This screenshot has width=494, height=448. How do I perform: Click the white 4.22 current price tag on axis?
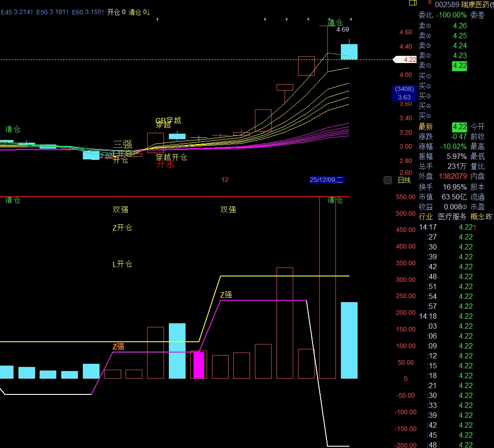tap(405, 59)
